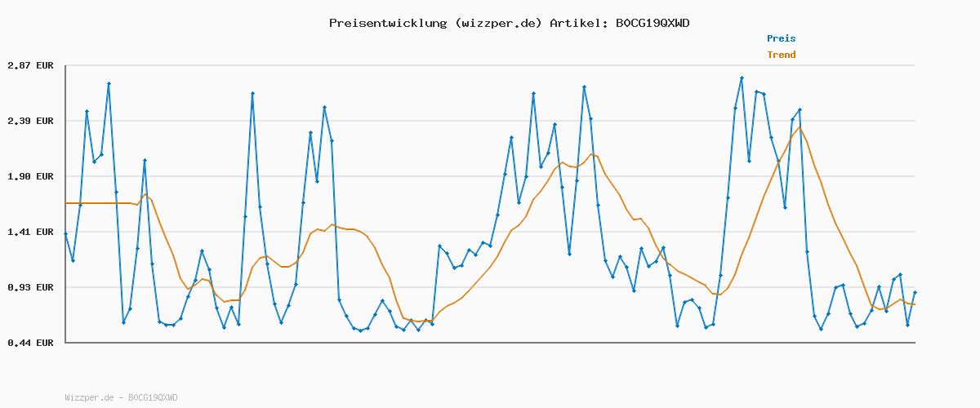
Task: Click the orange trend line's right end point
Action: coord(915,304)
